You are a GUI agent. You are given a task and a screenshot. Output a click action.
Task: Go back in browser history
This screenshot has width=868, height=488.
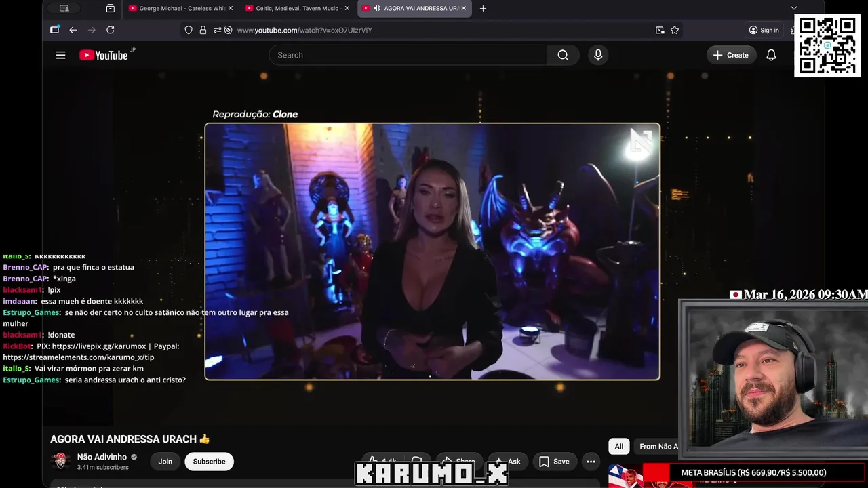tap(73, 30)
